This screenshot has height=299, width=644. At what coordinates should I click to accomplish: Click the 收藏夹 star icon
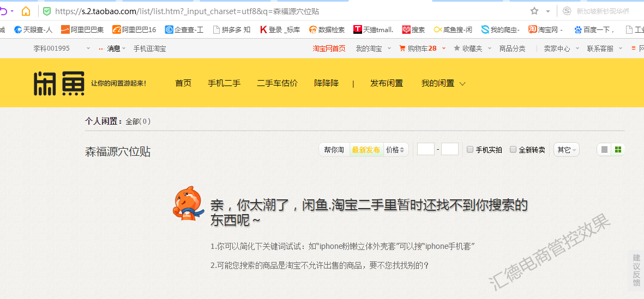[x=457, y=48]
